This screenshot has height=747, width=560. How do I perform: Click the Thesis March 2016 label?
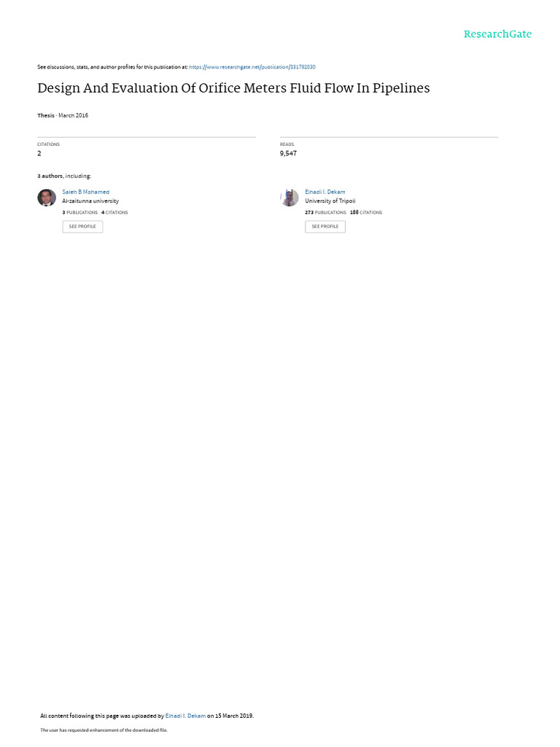63,115
